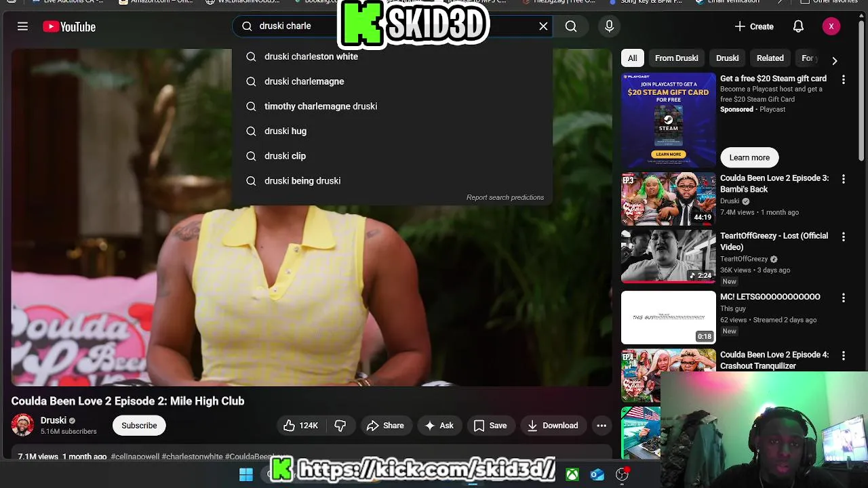
Task: Open the three-dot more actions menu
Action: (601, 426)
